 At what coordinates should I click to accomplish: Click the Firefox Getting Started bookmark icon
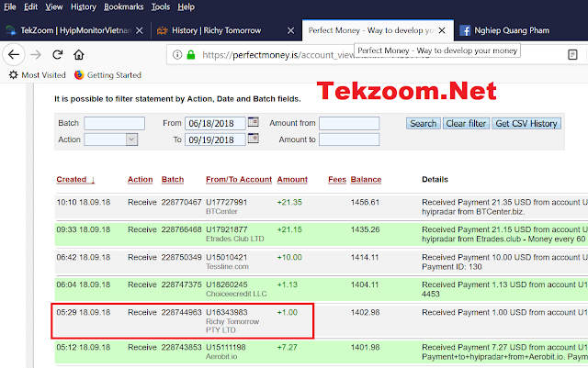pyautogui.click(x=79, y=75)
